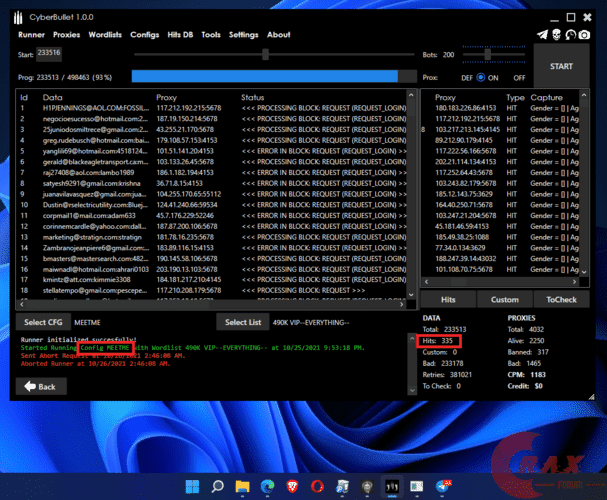Image resolution: width=607 pixels, height=500 pixels.
Task: Click the Status column header
Action: 252,98
